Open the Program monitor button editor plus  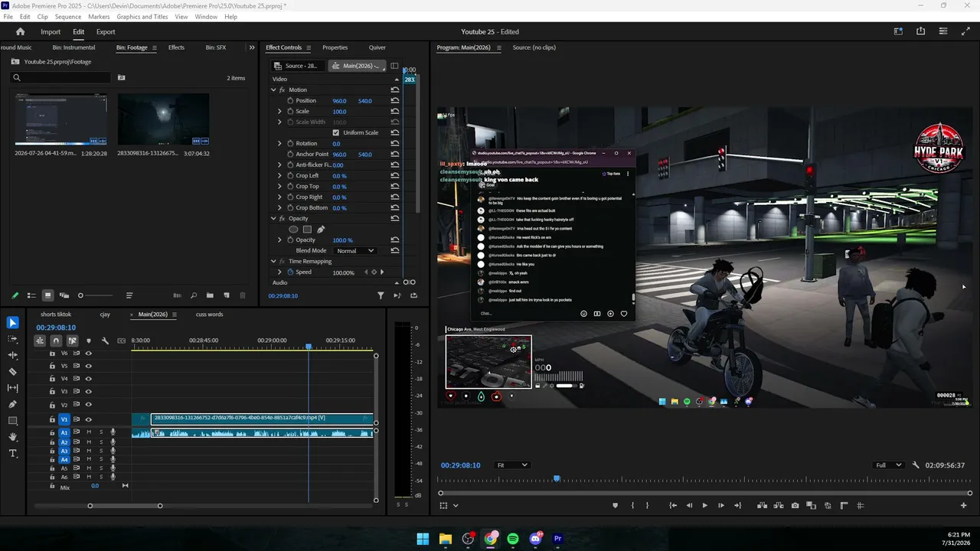pyautogui.click(x=963, y=505)
